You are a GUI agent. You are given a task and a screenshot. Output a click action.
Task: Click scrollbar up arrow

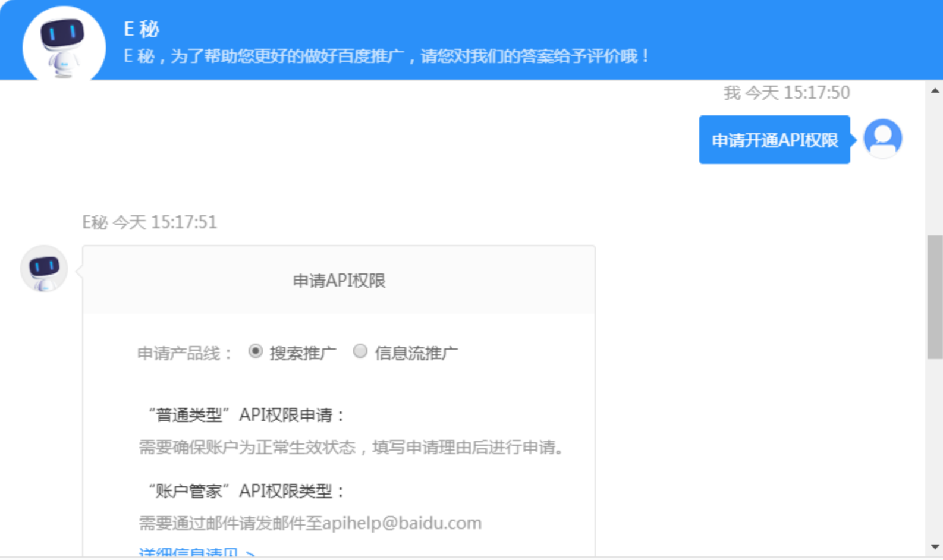point(935,91)
